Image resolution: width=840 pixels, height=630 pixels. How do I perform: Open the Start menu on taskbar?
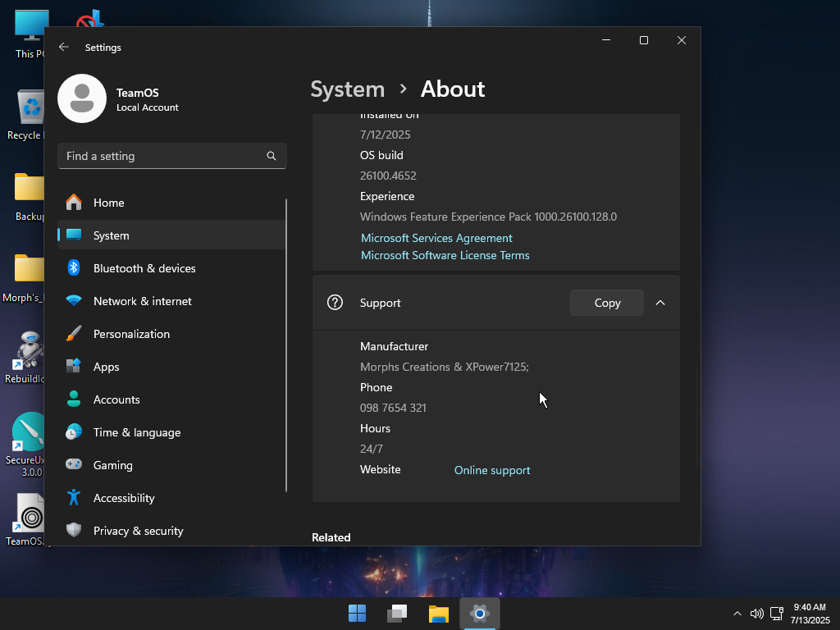click(x=358, y=614)
